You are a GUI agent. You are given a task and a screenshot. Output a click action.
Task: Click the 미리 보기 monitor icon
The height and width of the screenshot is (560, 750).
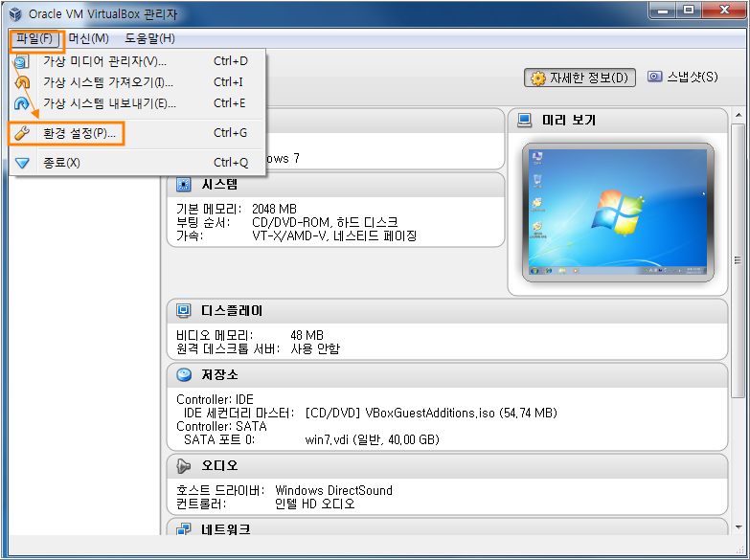(525, 120)
